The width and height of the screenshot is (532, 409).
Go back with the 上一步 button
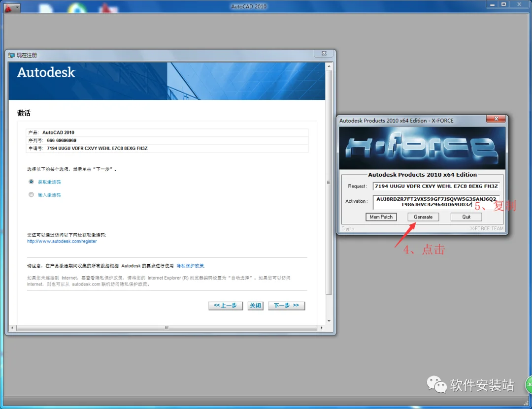226,306
